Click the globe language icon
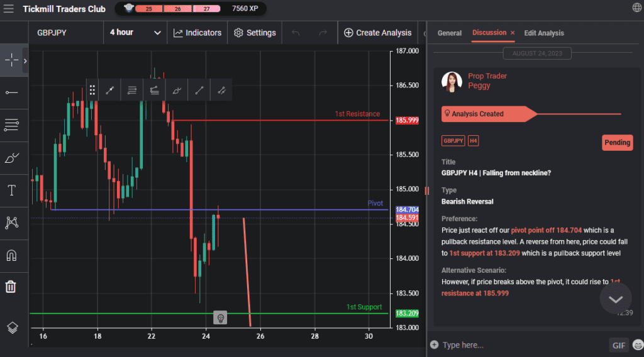The image size is (644, 357). tap(636, 8)
